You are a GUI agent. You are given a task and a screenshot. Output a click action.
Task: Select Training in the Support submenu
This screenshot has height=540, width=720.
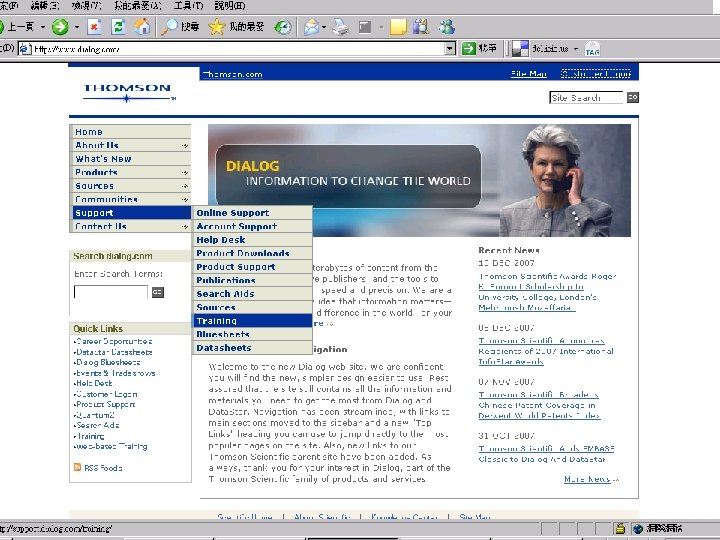pyautogui.click(x=252, y=321)
